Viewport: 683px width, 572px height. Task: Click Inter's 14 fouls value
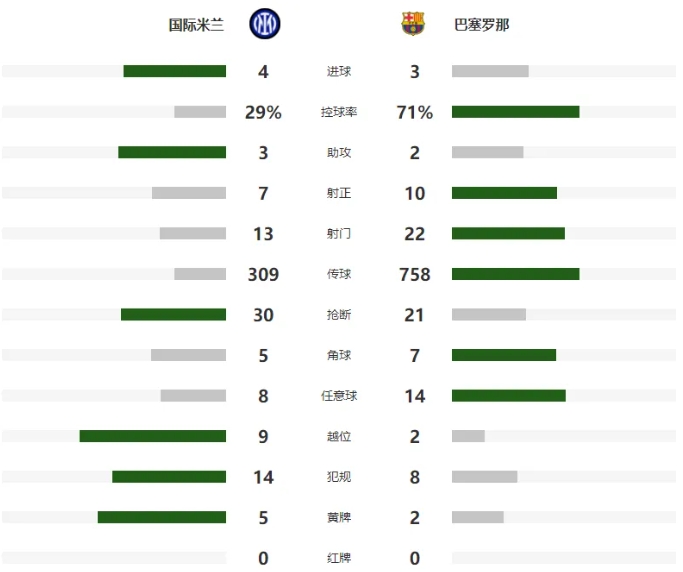[x=264, y=477]
